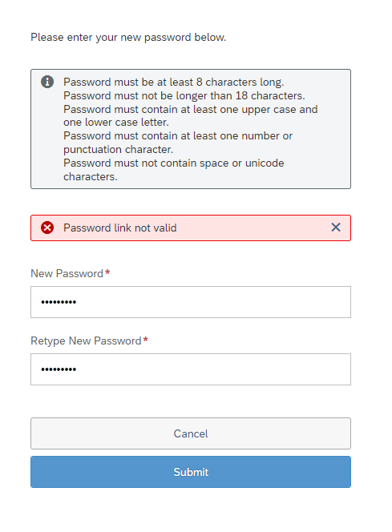Click the masked dots in Retype New Password field
392x532 pixels.
coord(59,369)
